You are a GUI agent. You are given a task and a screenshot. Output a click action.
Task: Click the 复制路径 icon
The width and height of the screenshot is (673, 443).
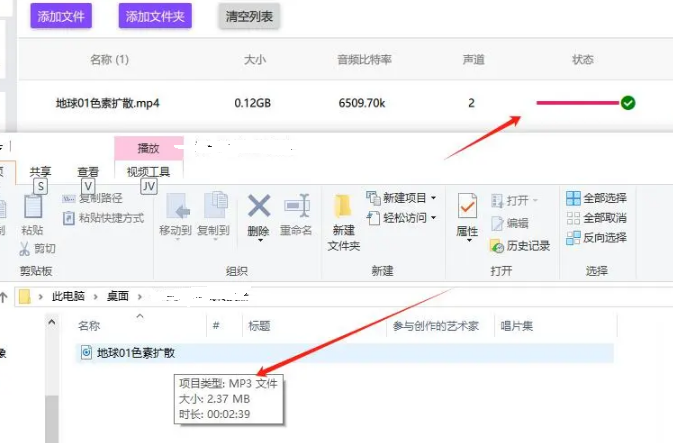(69, 198)
